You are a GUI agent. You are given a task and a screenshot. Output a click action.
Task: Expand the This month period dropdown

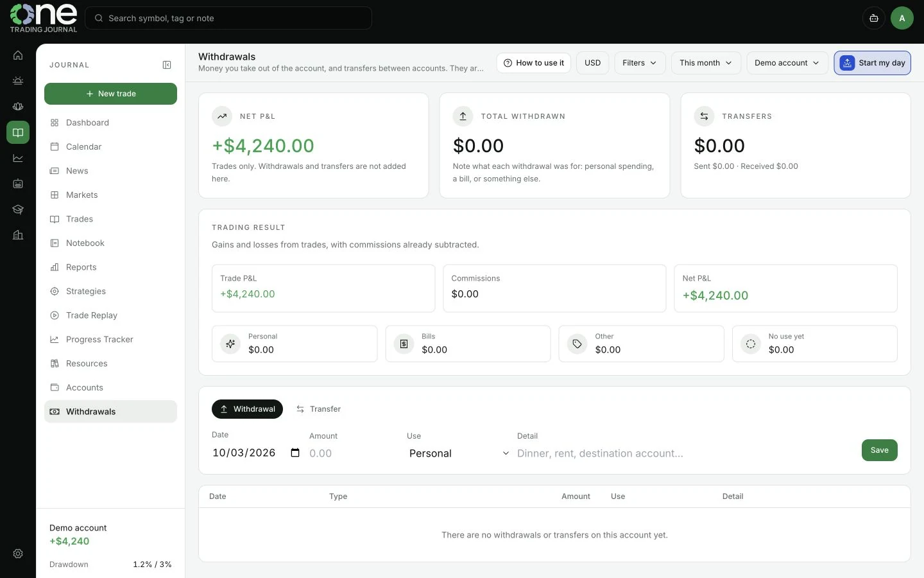[x=706, y=63]
